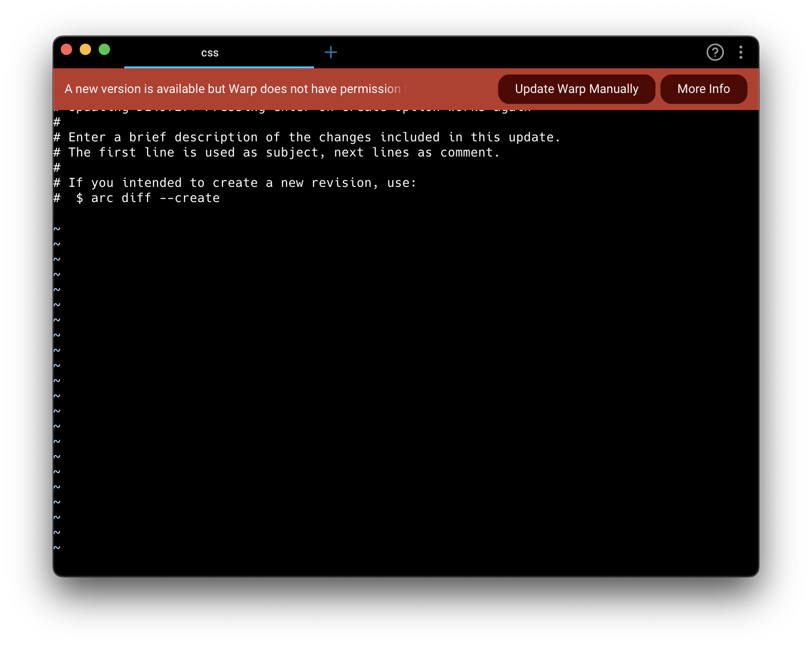Click the first tilde in the editor margin
Viewport: 812px width, 647px height.
click(x=57, y=228)
